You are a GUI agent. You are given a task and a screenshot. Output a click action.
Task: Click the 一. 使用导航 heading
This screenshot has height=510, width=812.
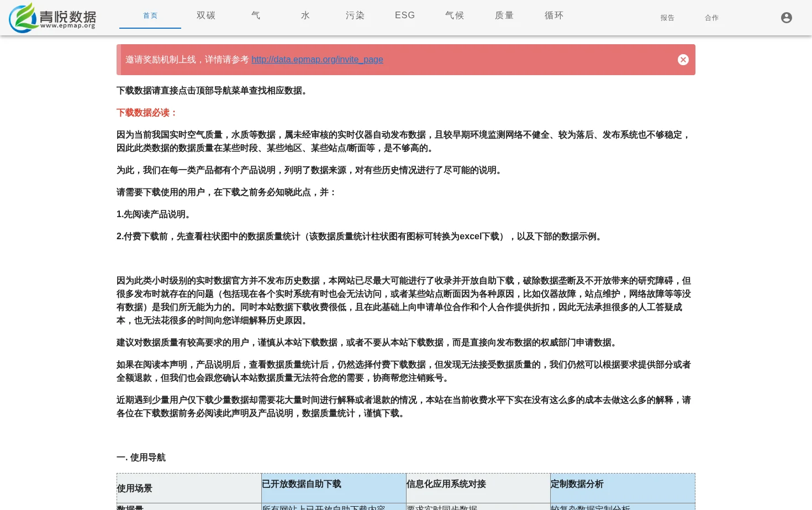(x=141, y=458)
